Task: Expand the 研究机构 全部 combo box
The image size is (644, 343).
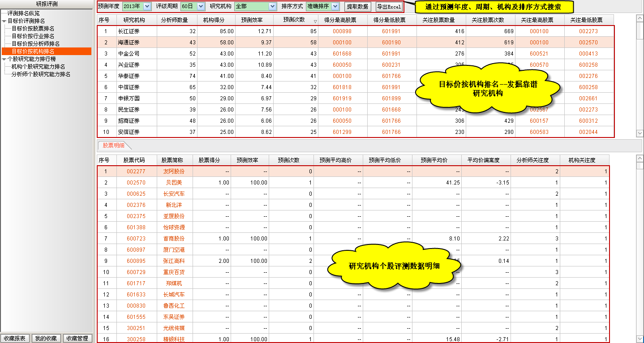Action: click(272, 7)
